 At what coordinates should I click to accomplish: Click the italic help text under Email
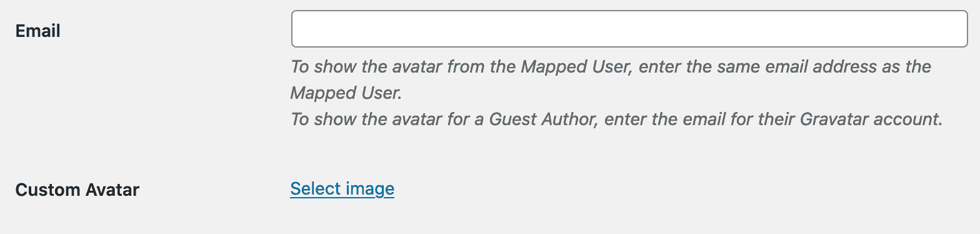point(616,93)
